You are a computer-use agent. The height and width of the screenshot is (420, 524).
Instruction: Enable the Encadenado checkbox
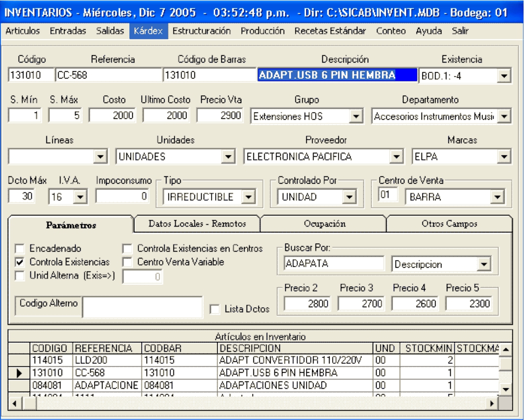pos(20,249)
